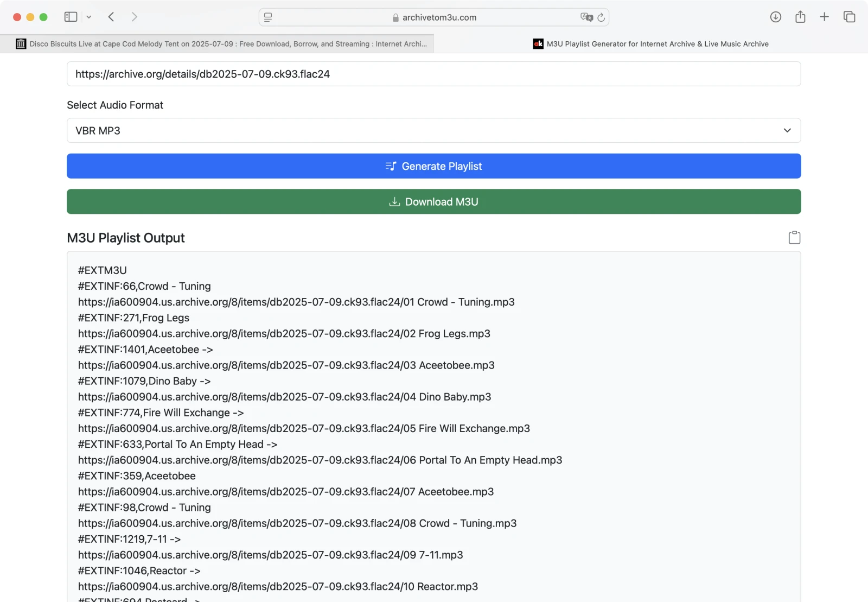
Task: Open a new tab
Action: (x=824, y=17)
